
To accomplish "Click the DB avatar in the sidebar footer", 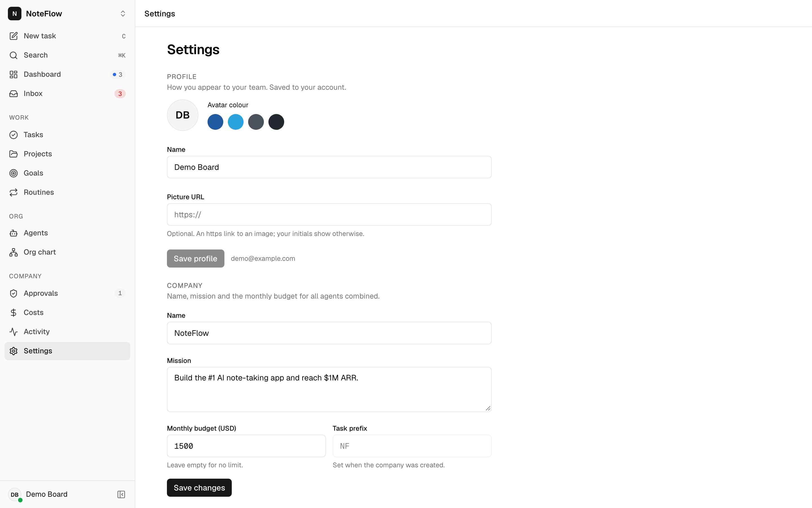I will click(x=14, y=494).
